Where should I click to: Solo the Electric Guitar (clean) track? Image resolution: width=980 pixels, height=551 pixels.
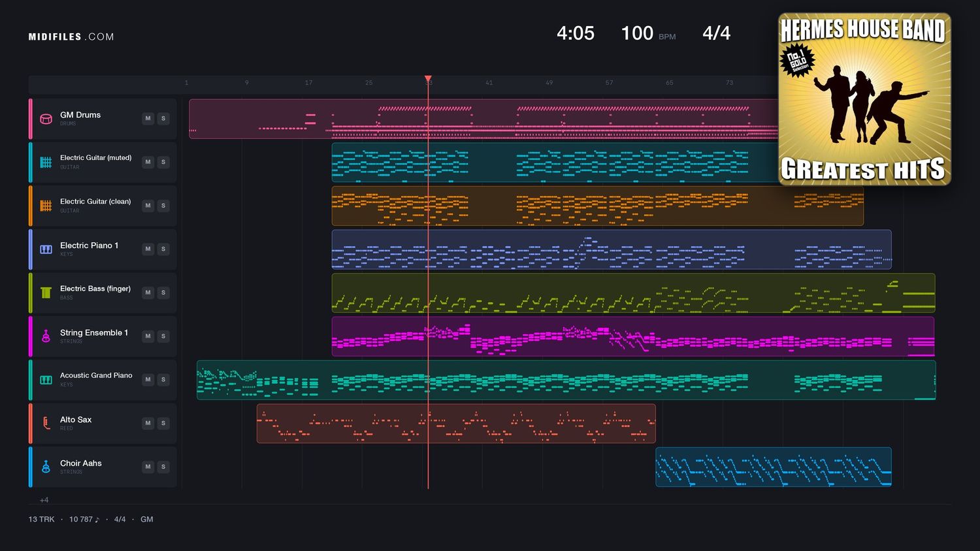[163, 206]
